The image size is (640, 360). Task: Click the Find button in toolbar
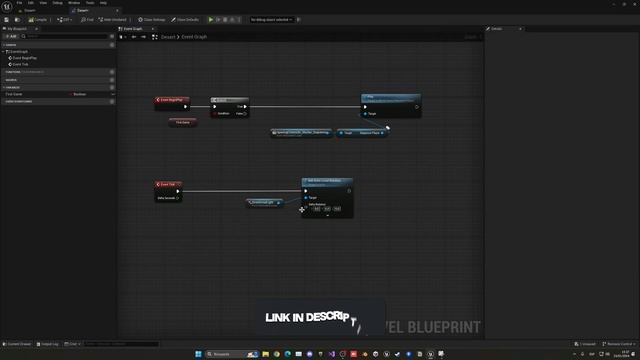tap(87, 20)
